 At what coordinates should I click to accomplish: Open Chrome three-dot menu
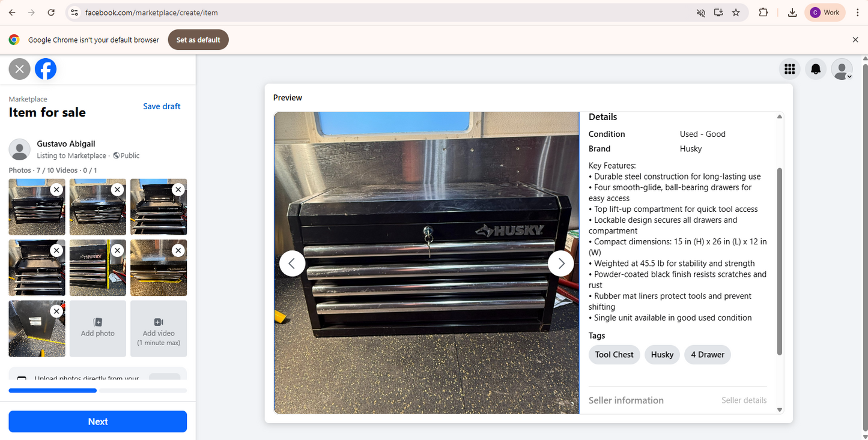[857, 13]
